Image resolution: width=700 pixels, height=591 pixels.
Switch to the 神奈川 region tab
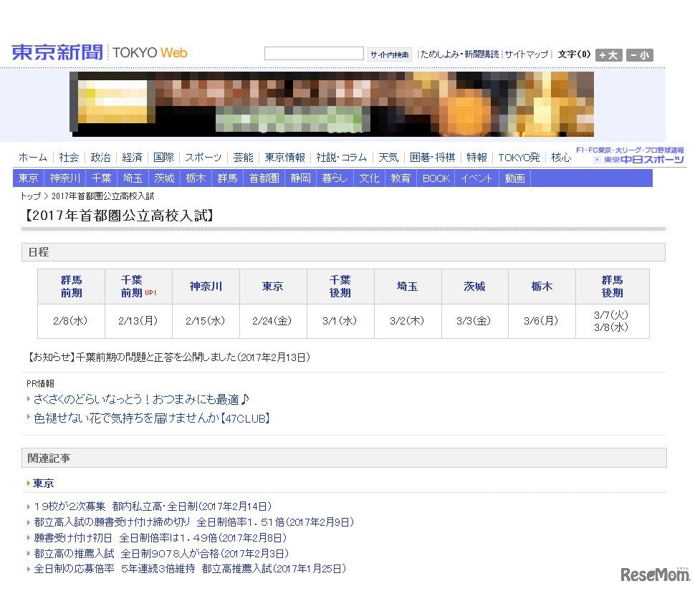[64, 178]
